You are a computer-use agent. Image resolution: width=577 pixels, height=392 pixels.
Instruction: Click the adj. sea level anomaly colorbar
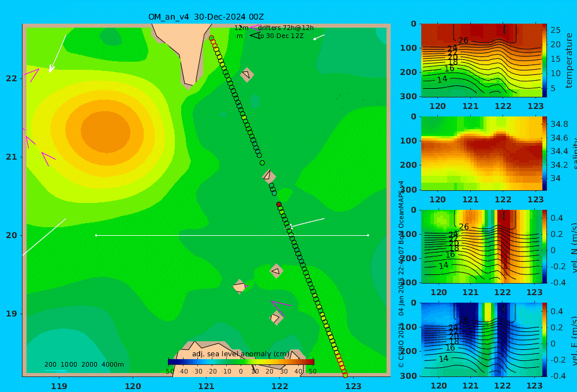pos(241,362)
